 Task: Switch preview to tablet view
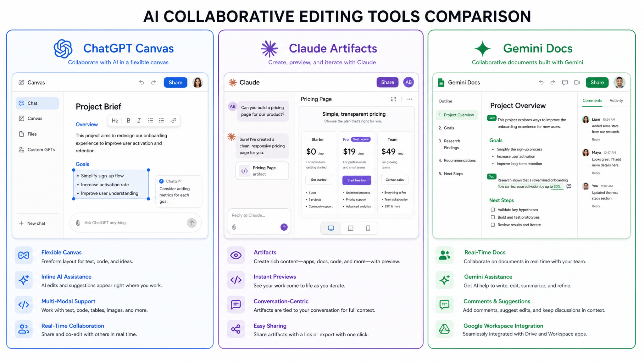tap(351, 228)
